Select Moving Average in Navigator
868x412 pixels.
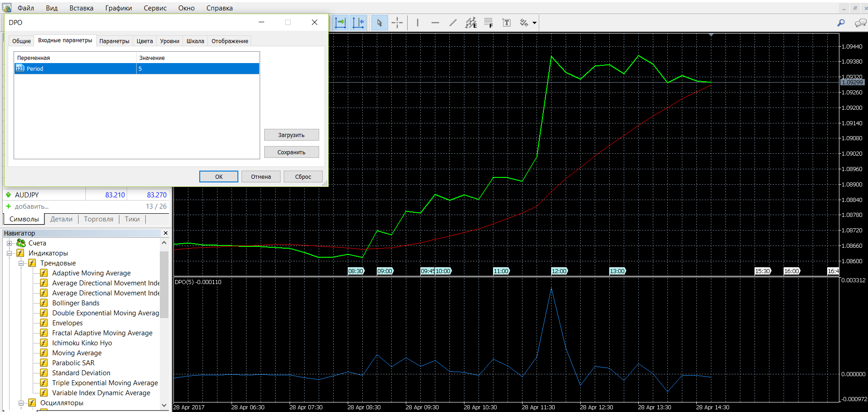(x=77, y=353)
